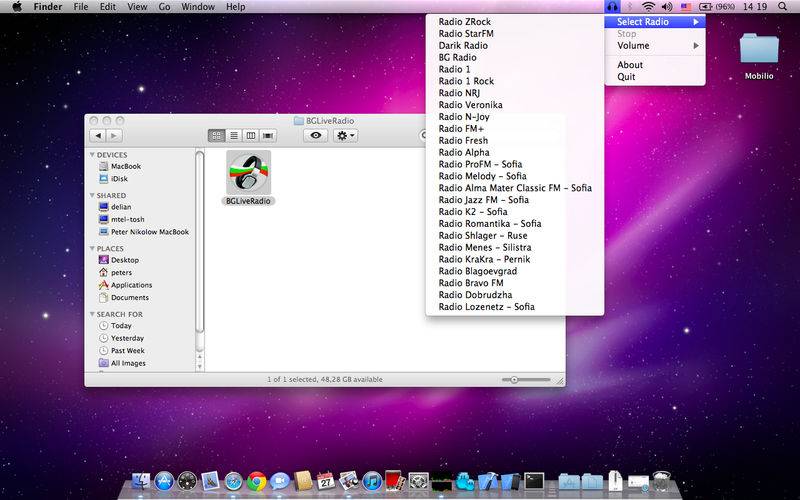Collapse the DEVICES sidebar section
Screen dimensions: 800x500
point(92,155)
